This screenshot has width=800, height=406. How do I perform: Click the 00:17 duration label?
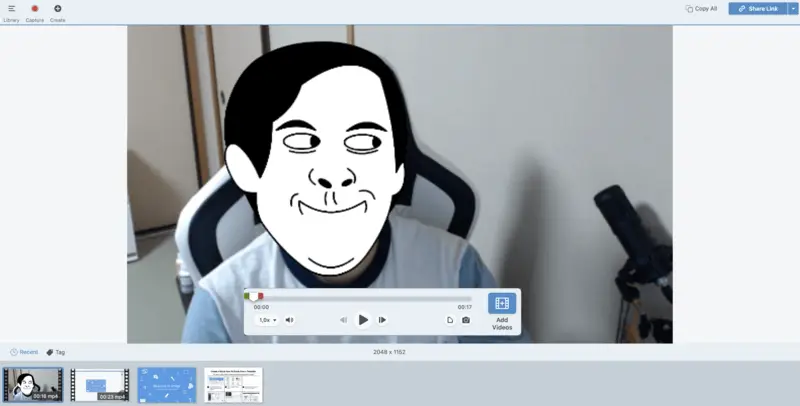(465, 307)
